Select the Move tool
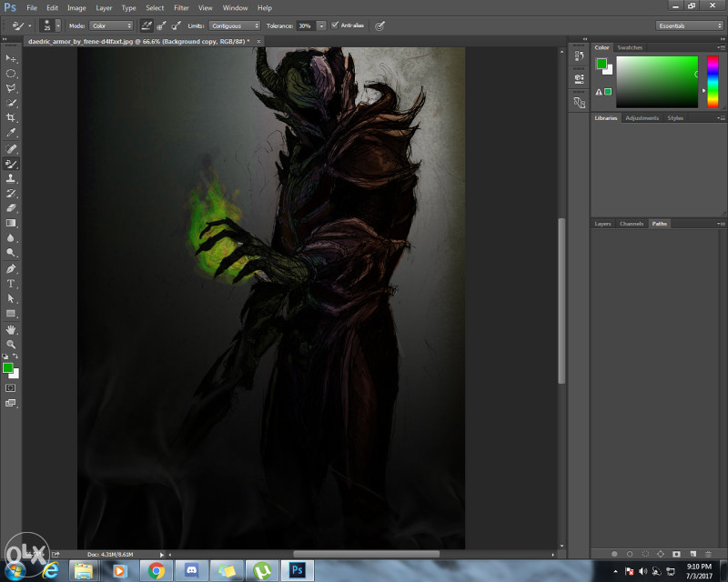 click(11, 58)
